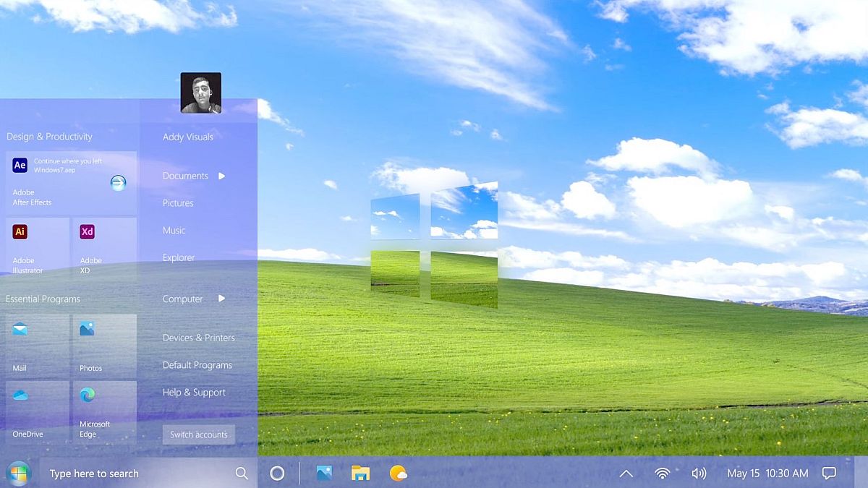Click the Cortana circle on the taskbar
Screen dimensions: 868x488
[277, 474]
